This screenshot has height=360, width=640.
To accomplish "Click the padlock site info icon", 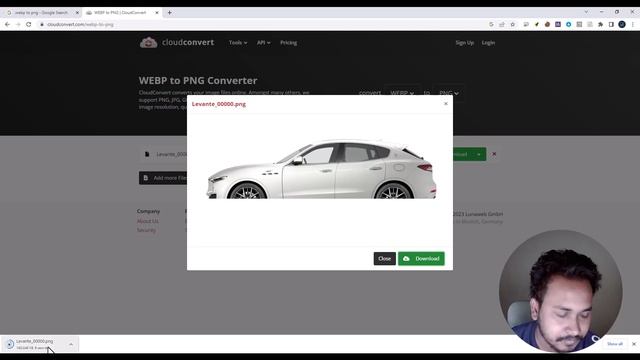I will 42,24.
